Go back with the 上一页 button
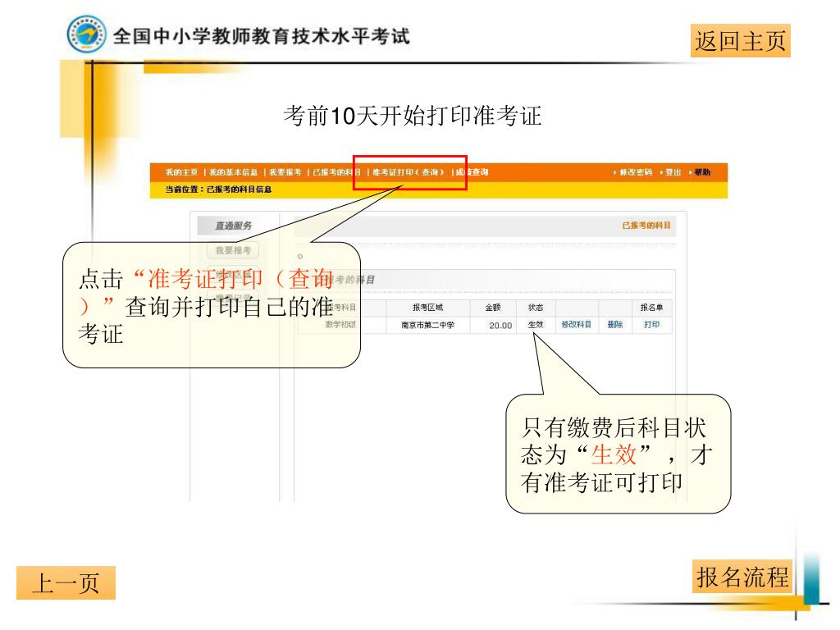Image resolution: width=840 pixels, height=630 pixels. pyautogui.click(x=66, y=583)
